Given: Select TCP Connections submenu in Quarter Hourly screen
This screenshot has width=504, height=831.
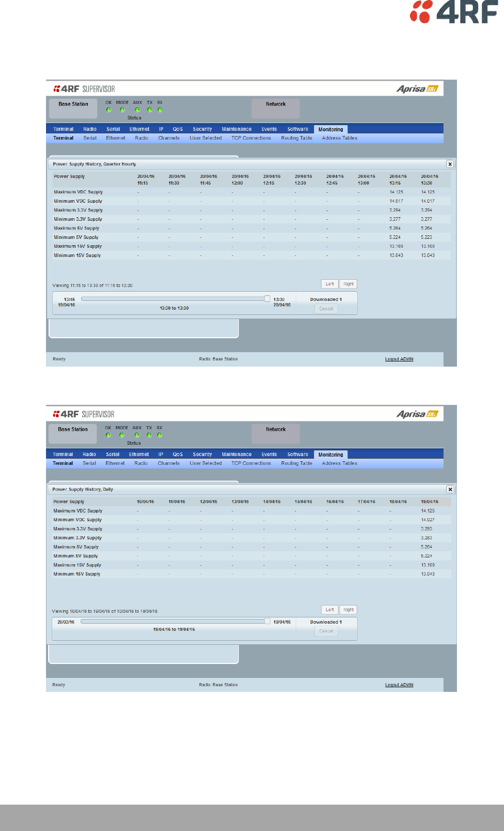Looking at the screenshot, I should (251, 138).
